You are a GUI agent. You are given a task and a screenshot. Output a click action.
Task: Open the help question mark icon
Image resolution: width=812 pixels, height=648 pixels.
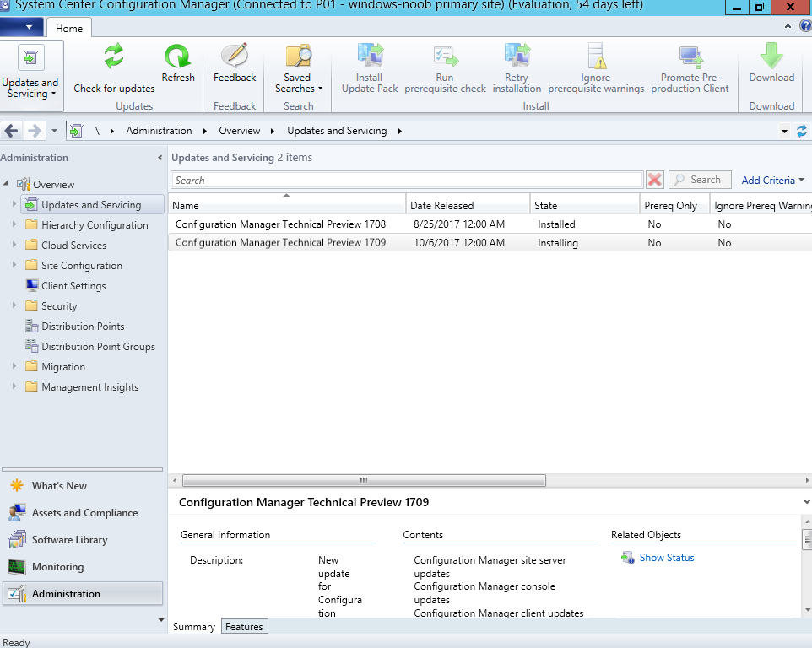(x=806, y=26)
